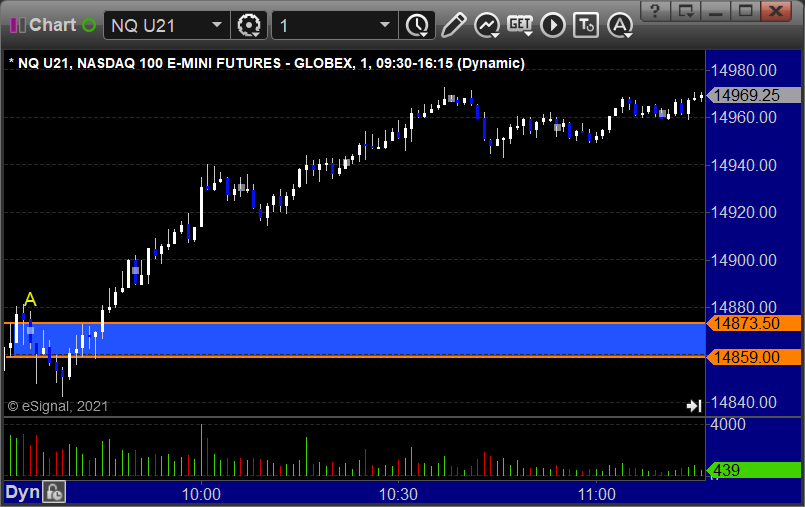
Task: Click the 14980.00 price axis label
Action: point(743,70)
